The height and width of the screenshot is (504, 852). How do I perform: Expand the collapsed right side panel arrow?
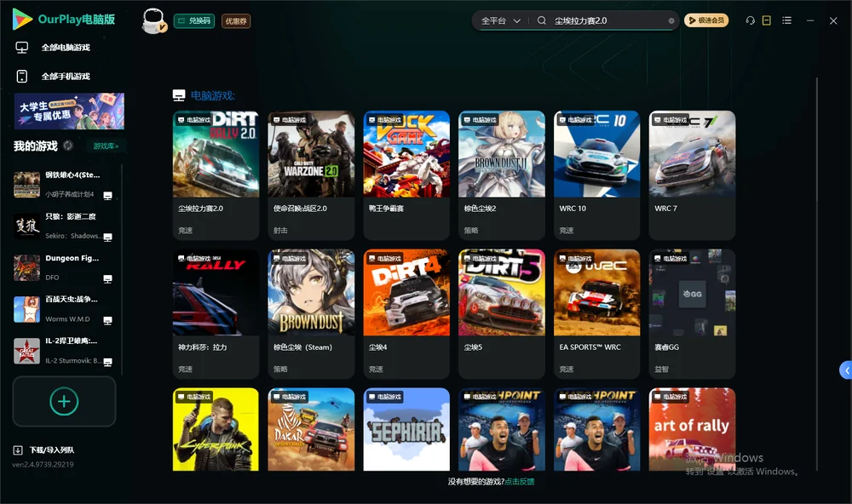846,370
